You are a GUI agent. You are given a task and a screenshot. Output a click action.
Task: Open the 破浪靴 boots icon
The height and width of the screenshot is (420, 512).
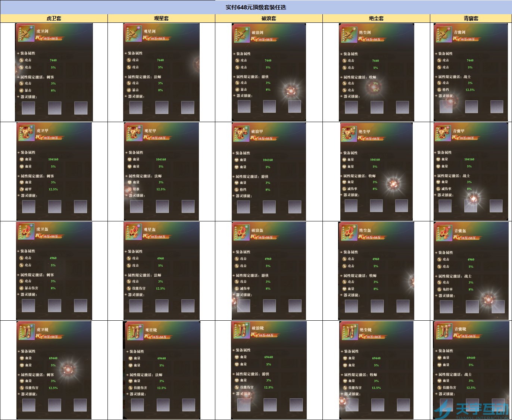[242, 330]
